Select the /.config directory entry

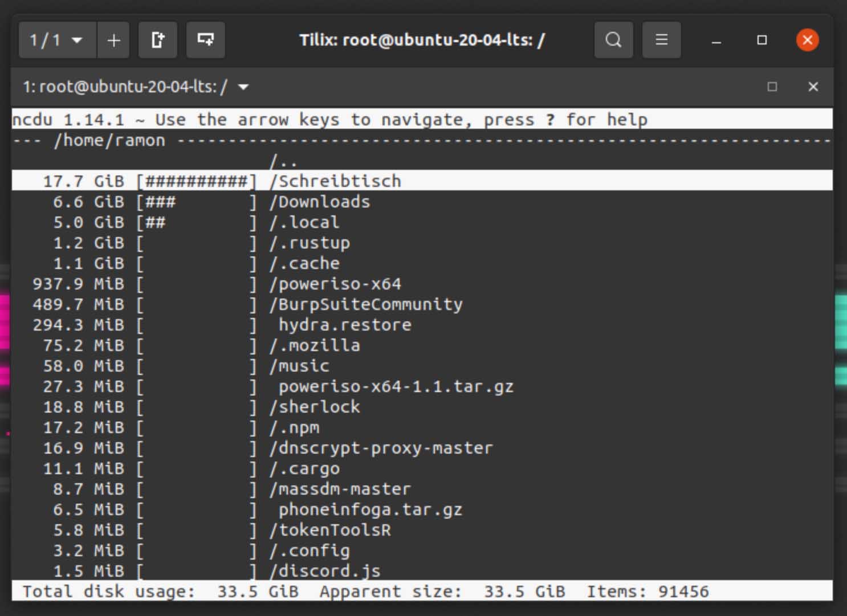(x=422, y=550)
